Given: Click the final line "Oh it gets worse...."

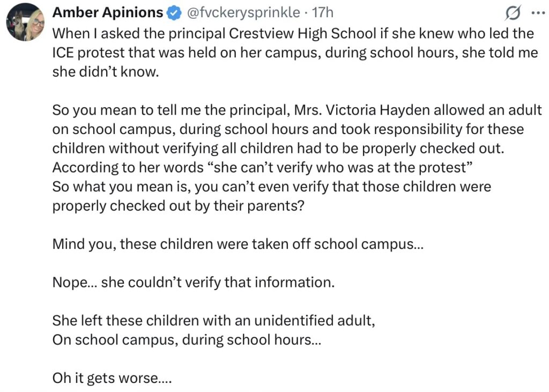Looking at the screenshot, I should (x=112, y=379).
